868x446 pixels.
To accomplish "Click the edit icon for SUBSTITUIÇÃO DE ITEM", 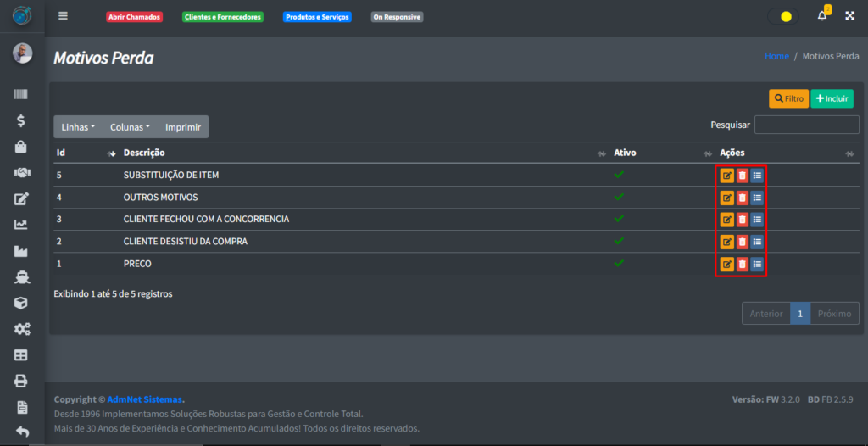I will click(726, 176).
